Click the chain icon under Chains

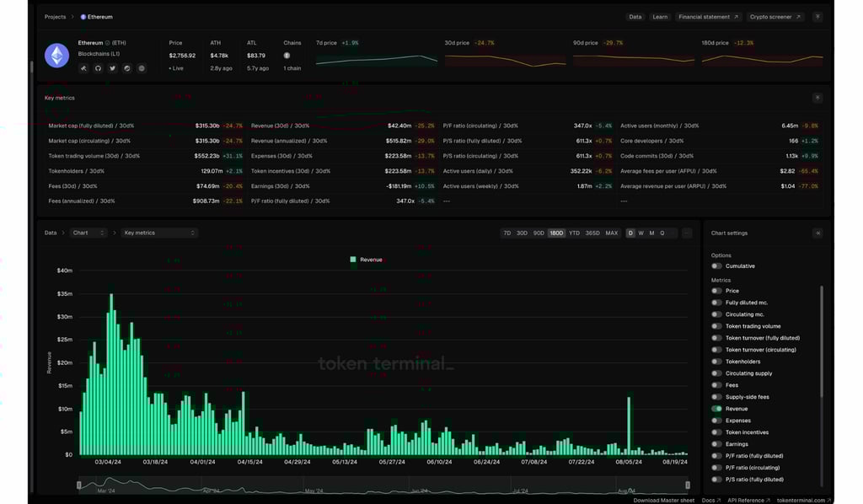[287, 56]
